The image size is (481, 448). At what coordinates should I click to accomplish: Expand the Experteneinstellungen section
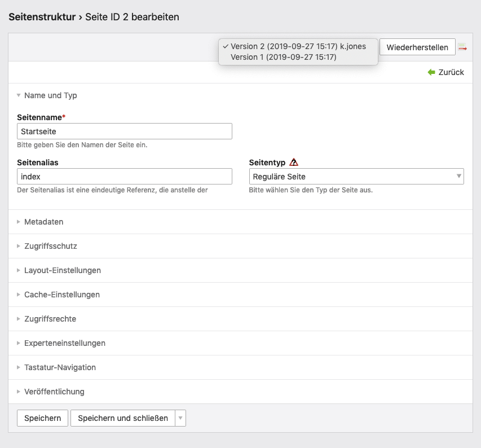point(61,343)
